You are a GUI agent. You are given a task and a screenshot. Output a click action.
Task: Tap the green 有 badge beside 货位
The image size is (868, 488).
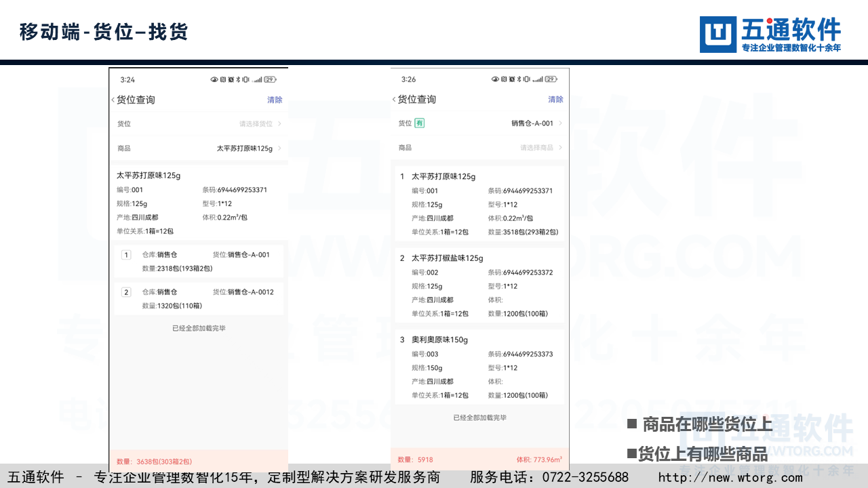(420, 123)
